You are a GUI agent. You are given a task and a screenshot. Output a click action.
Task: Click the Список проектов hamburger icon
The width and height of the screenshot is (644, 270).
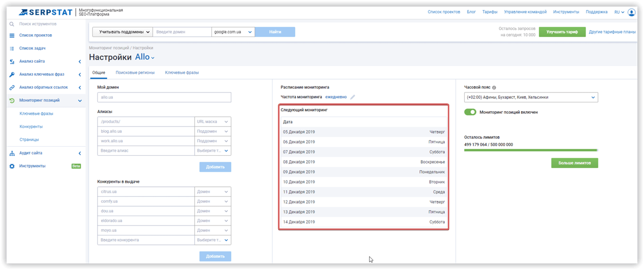[12, 35]
